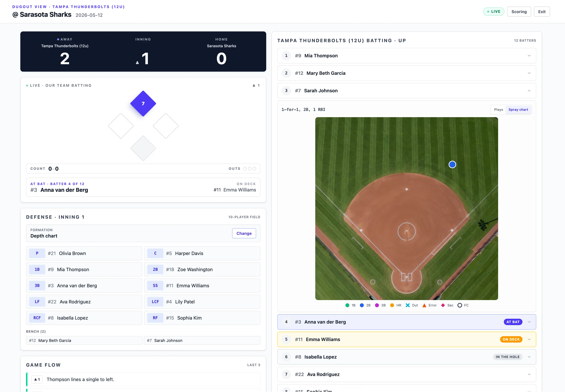Click the Scoring button
Screen dimensions: 565x392
pos(519,12)
